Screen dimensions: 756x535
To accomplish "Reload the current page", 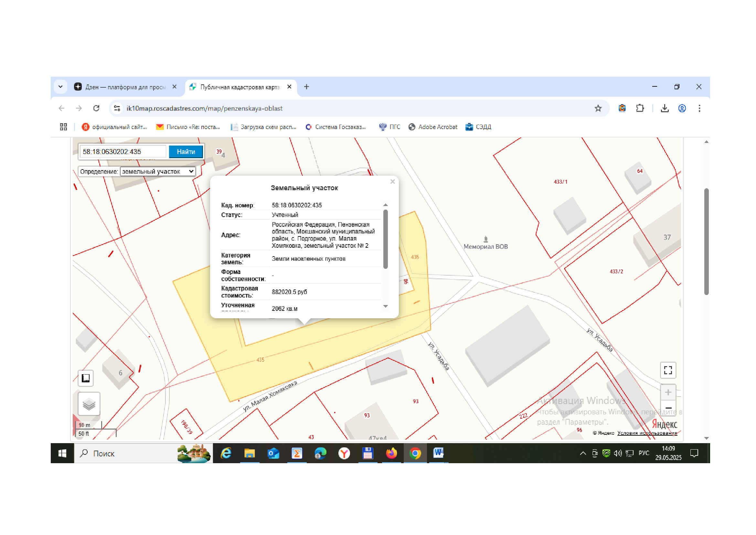I will (x=96, y=108).
